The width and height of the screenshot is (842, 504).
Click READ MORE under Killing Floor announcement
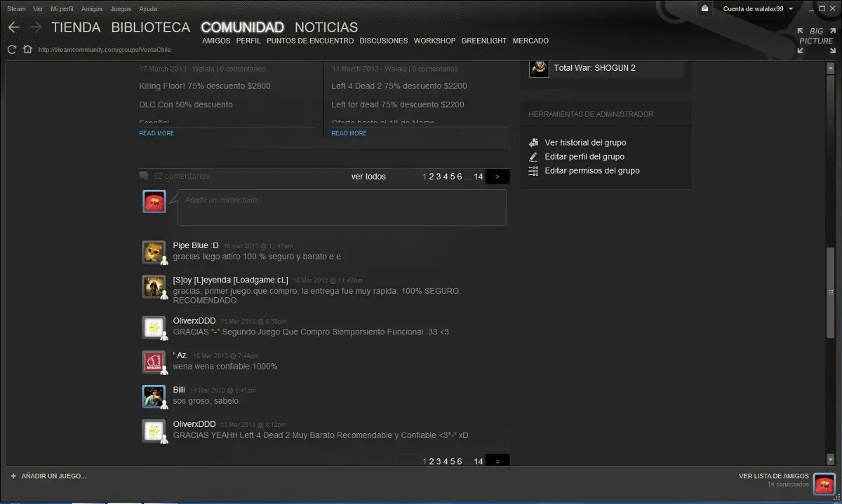(x=156, y=133)
